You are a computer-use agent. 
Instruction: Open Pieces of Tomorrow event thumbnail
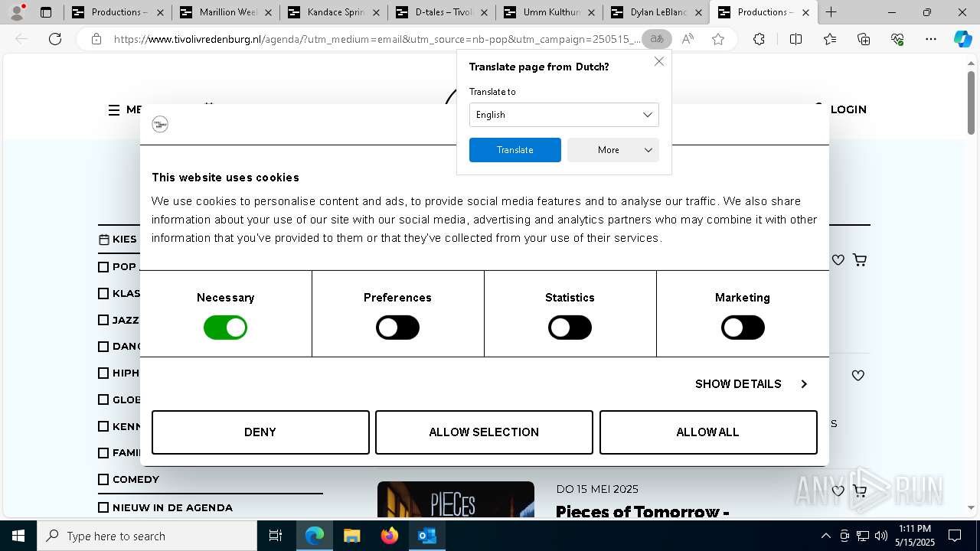[456, 500]
